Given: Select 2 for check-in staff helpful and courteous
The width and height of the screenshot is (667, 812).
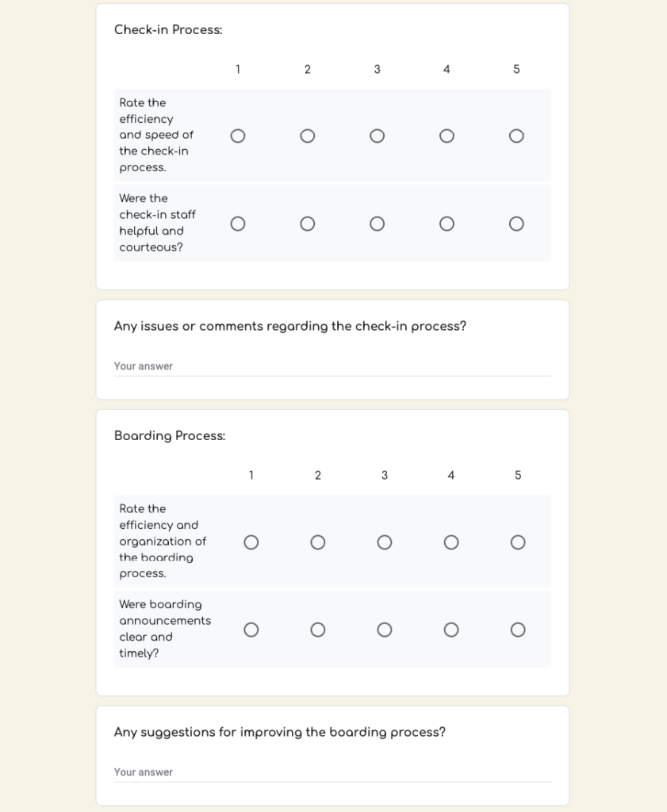Looking at the screenshot, I should coord(308,224).
